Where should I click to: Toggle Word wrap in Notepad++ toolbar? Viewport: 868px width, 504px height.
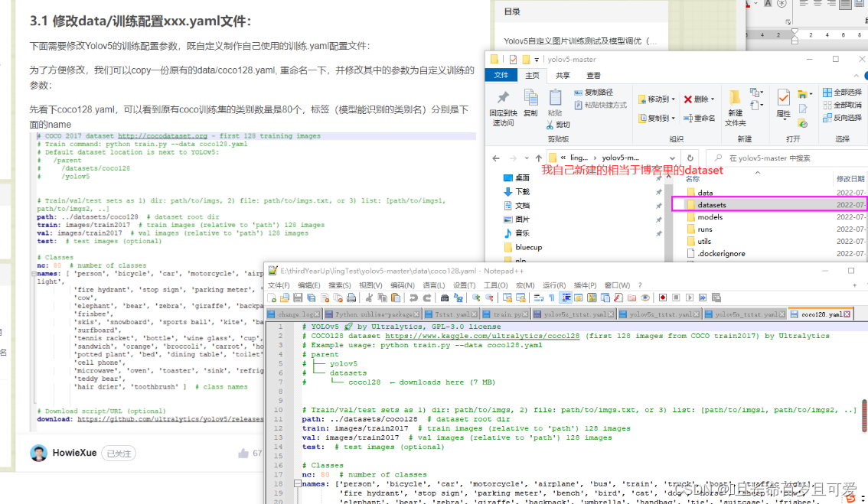pos(538,298)
